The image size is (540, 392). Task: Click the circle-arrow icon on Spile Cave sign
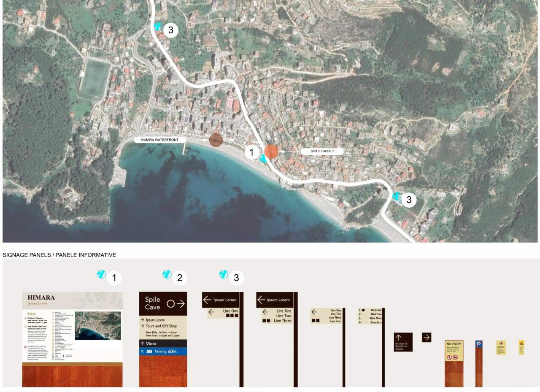[176, 303]
